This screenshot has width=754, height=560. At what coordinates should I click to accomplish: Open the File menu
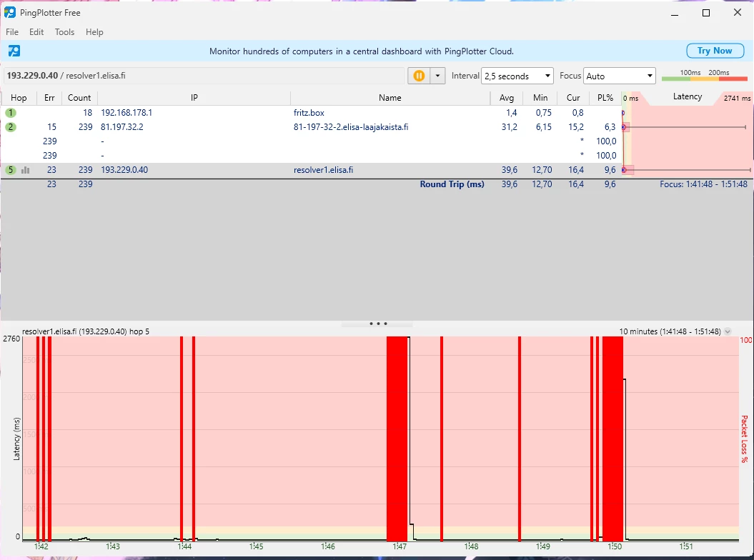(x=12, y=32)
